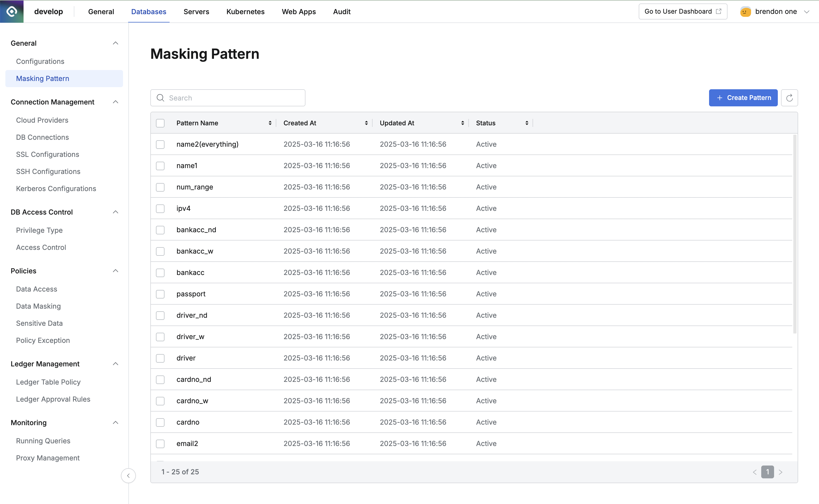Check the checkbox for the passport pattern

tap(160, 294)
